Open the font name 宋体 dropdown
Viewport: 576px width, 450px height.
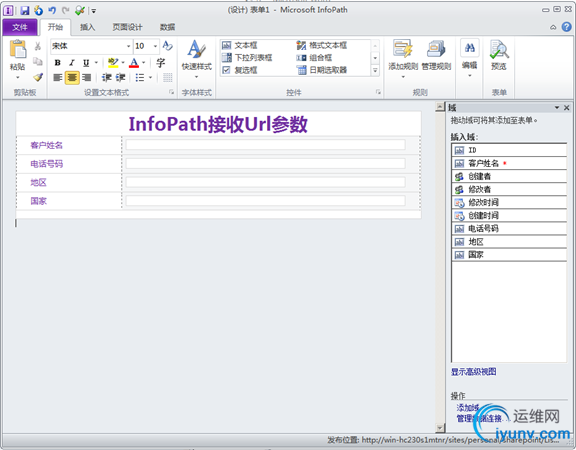pyautogui.click(x=128, y=46)
